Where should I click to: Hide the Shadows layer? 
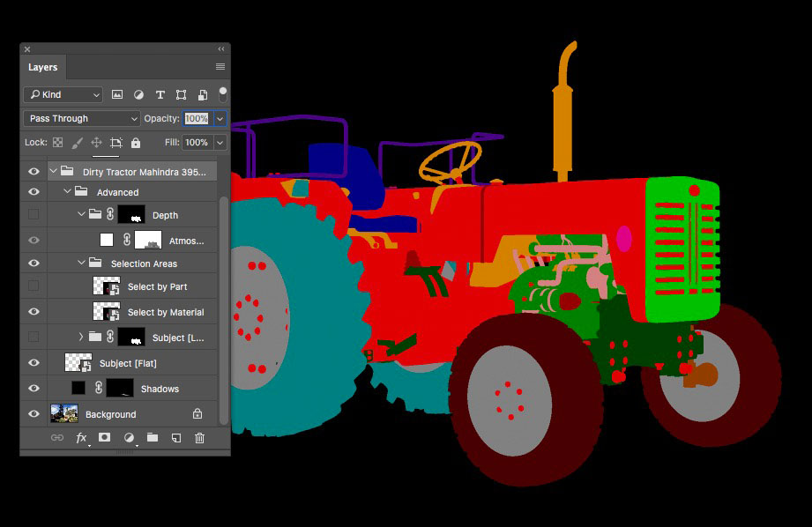[x=34, y=389]
